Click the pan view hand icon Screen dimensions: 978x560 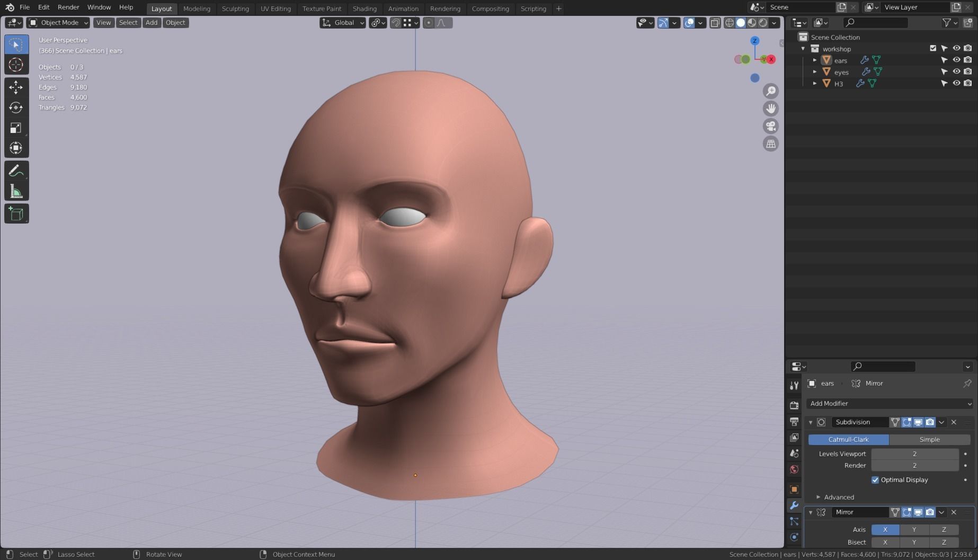771,109
